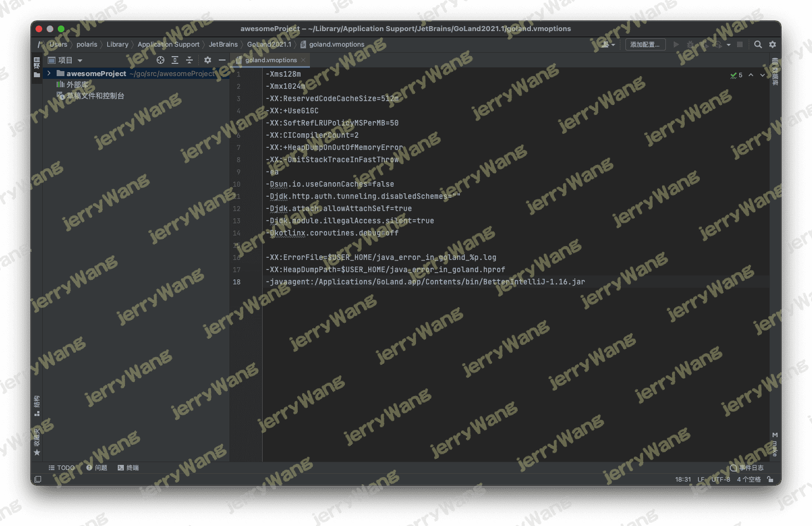Toggle tool window bars icon bottom-left
Screen dimensions: 812x526
point(38,479)
